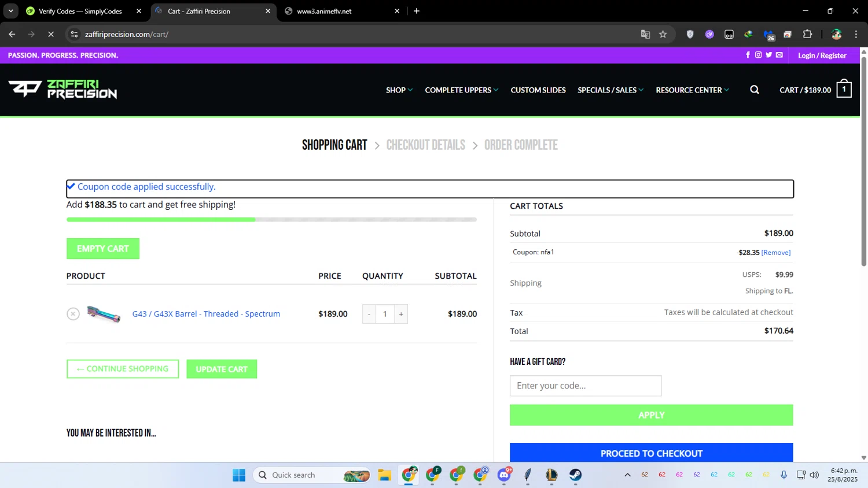
Task: Expand the RESOURCE CENTER menu
Action: coord(692,90)
